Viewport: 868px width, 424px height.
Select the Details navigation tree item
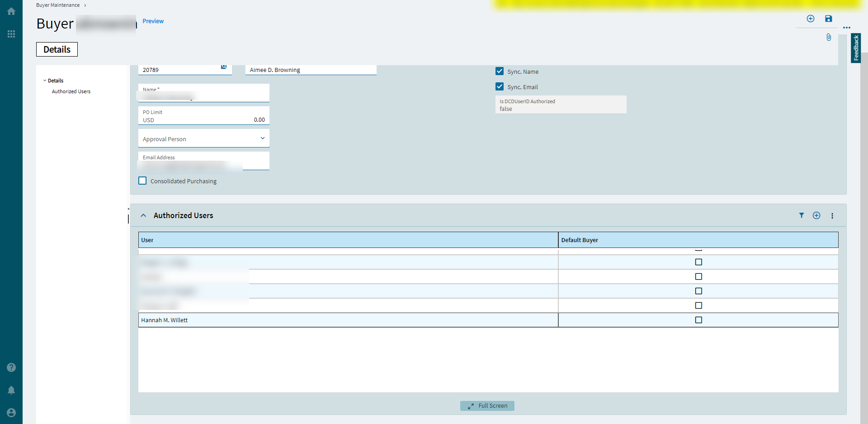pos(56,81)
